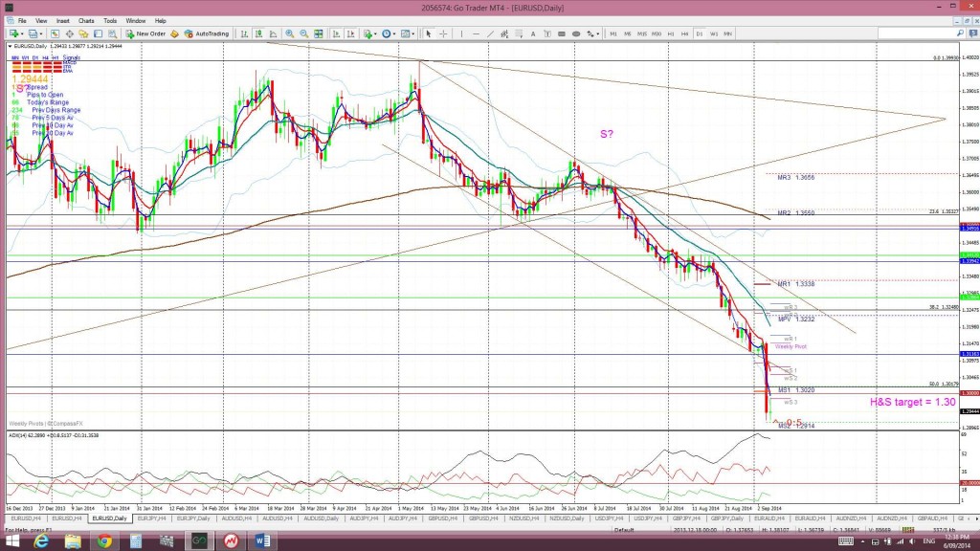Switch chart to Line chart display
The image size is (980, 551).
pyautogui.click(x=271, y=35)
